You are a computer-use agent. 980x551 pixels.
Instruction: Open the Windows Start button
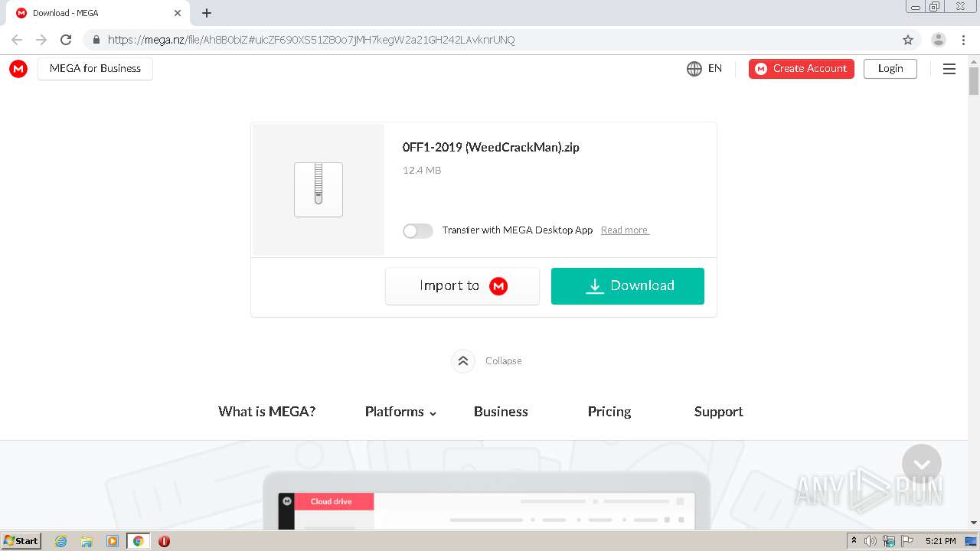point(21,541)
